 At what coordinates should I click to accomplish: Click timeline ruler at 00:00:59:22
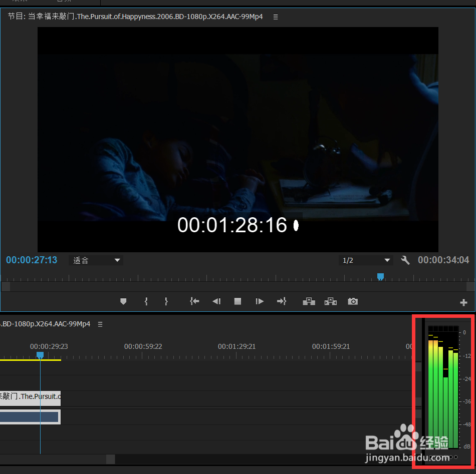click(x=143, y=346)
